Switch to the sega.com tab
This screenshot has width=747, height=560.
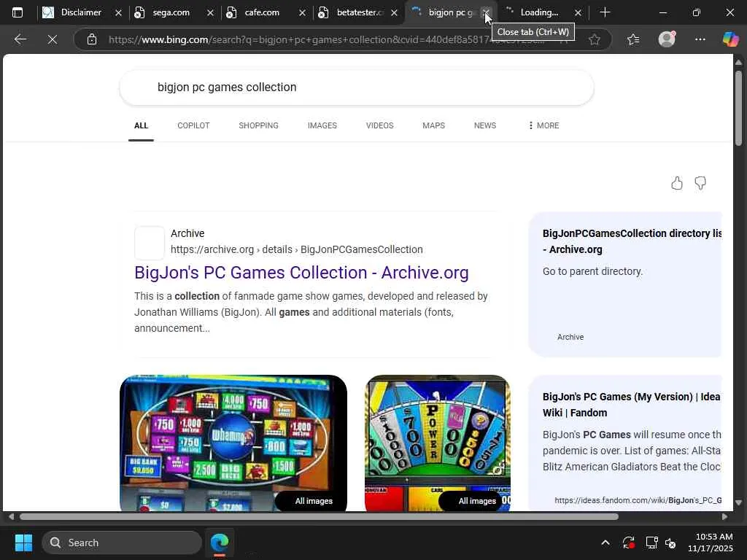tap(171, 12)
